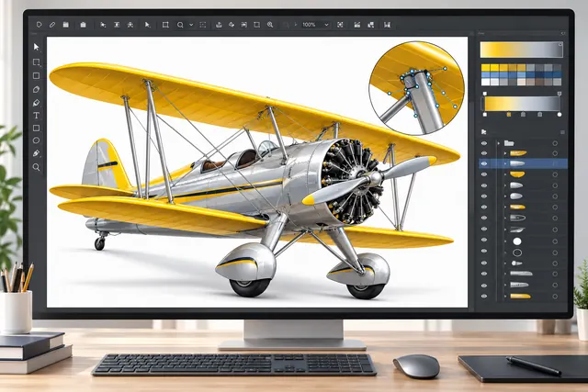Click the circle search icon in top toolbar

tap(180, 25)
